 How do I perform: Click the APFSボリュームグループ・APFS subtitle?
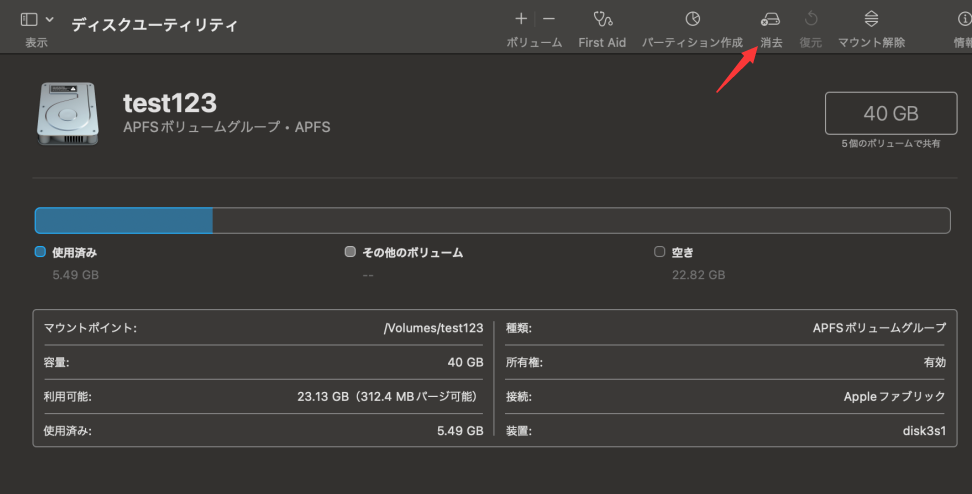point(227,127)
